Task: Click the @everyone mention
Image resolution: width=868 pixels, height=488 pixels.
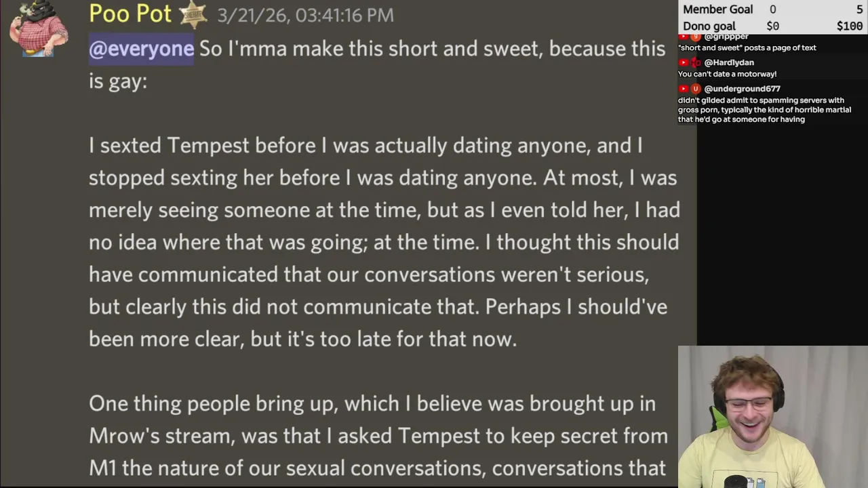Action: (141, 49)
